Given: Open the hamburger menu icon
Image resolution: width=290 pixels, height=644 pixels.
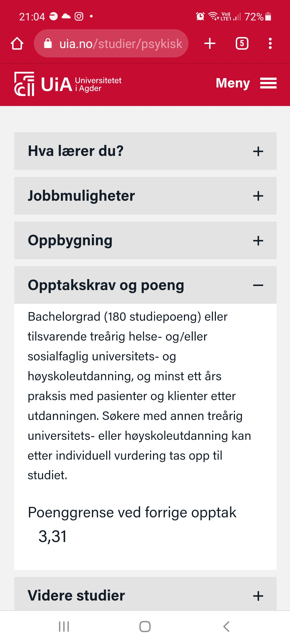Looking at the screenshot, I should [268, 83].
